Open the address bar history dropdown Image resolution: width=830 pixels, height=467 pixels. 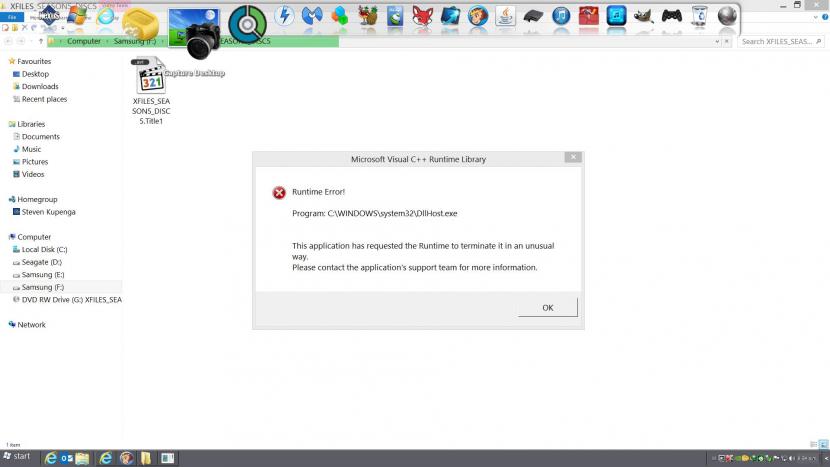point(717,41)
